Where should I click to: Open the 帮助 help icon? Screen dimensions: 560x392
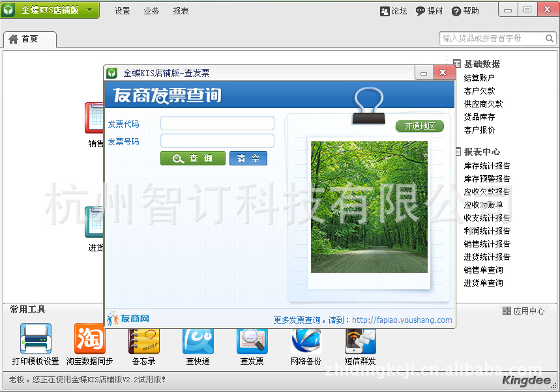click(x=456, y=11)
